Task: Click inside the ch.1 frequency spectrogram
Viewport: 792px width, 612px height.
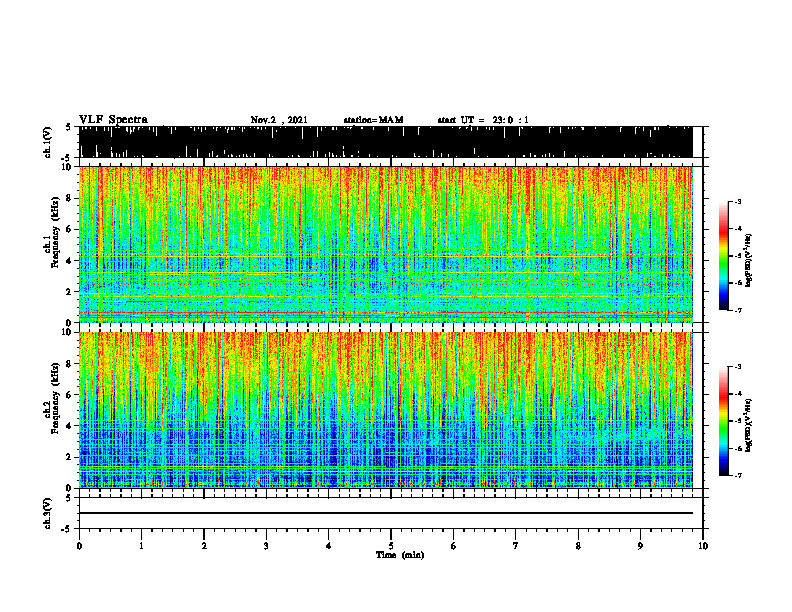Action: (386, 244)
